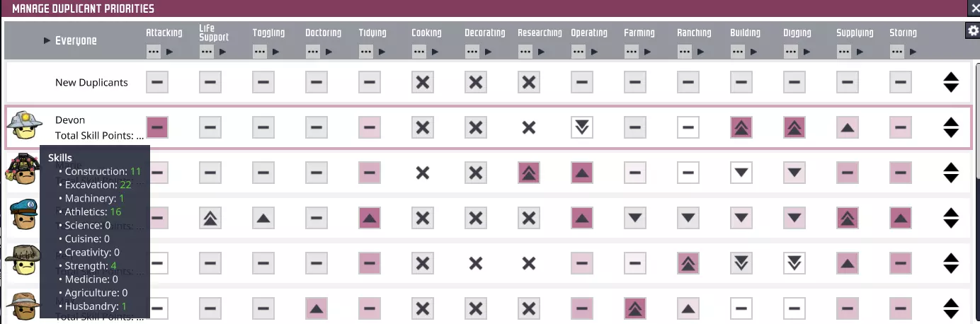Image resolution: width=980 pixels, height=324 pixels.
Task: Set Devon's Digging priority icon
Action: coord(794,127)
